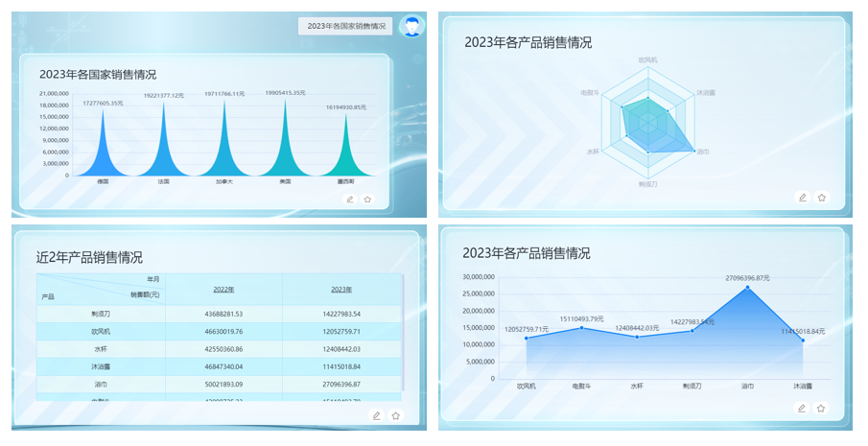Viewport: 868px width, 446px height.
Task: Open edit on 近2年产品销售情况 table
Action: [x=376, y=415]
